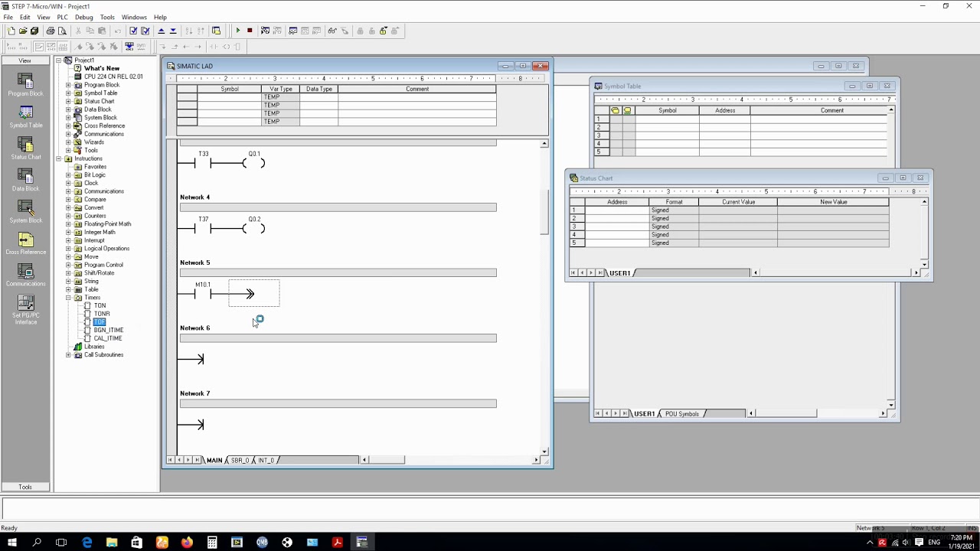Image resolution: width=980 pixels, height=551 pixels.
Task: Click the Save Project toolbar icon
Action: 34,31
